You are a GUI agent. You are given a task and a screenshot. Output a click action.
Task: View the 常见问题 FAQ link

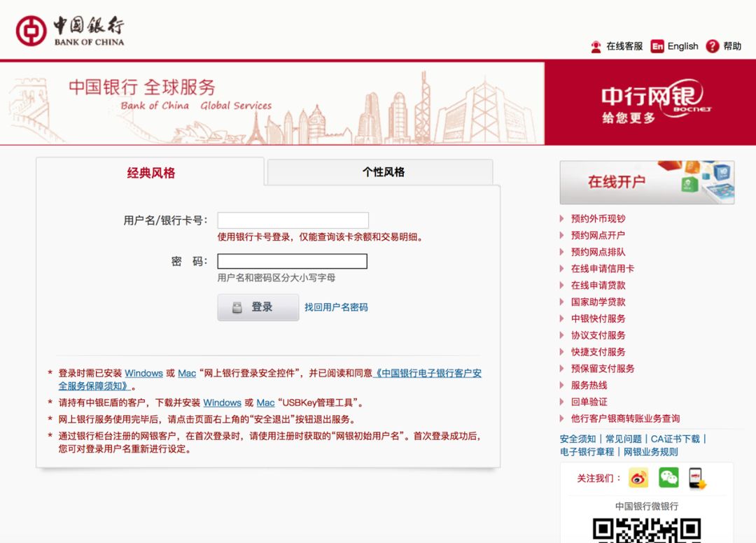click(625, 438)
